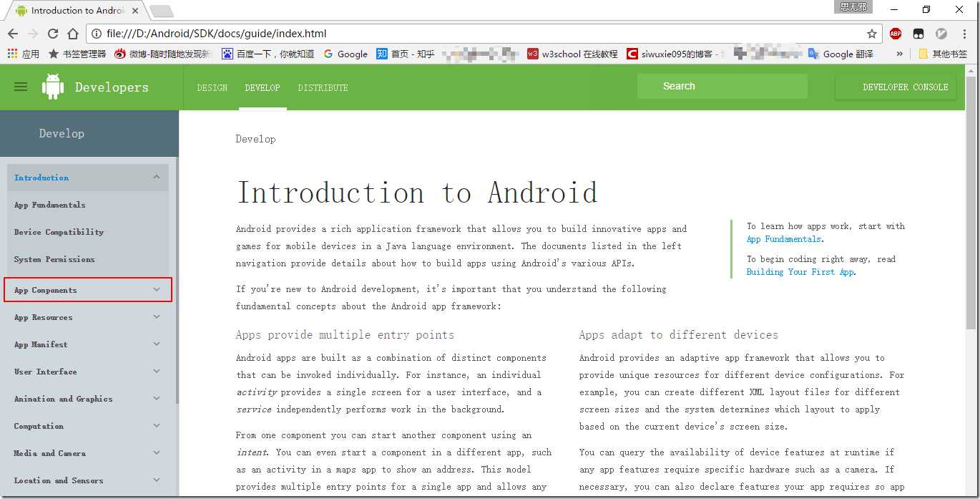Viewport: 980px width, 499px height.
Task: Expand the Location and Sensors chevron
Action: [x=157, y=480]
